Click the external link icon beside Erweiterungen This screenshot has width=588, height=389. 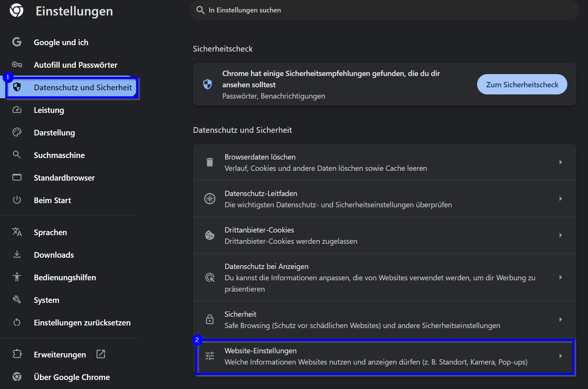coord(101,354)
